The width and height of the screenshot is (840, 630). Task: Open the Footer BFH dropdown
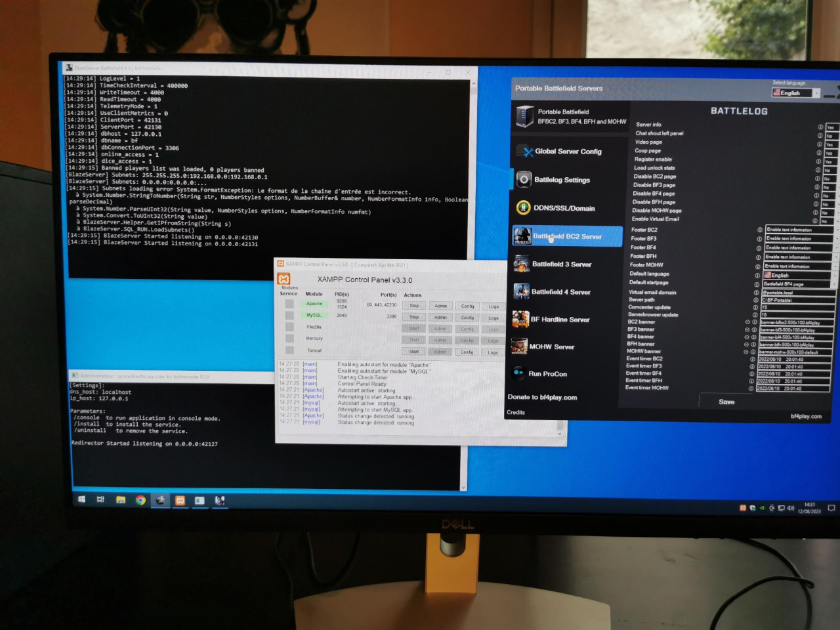click(x=801, y=257)
